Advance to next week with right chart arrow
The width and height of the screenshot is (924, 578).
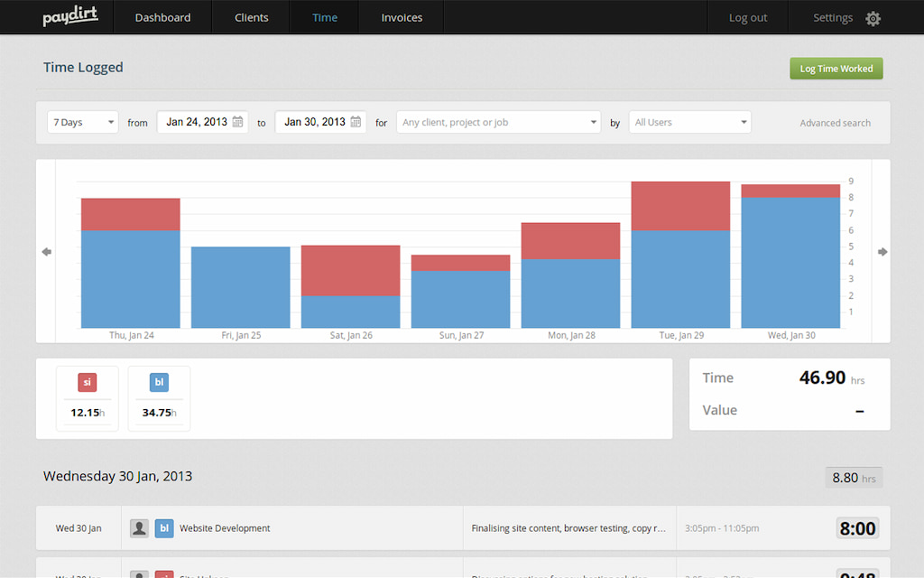tap(882, 252)
